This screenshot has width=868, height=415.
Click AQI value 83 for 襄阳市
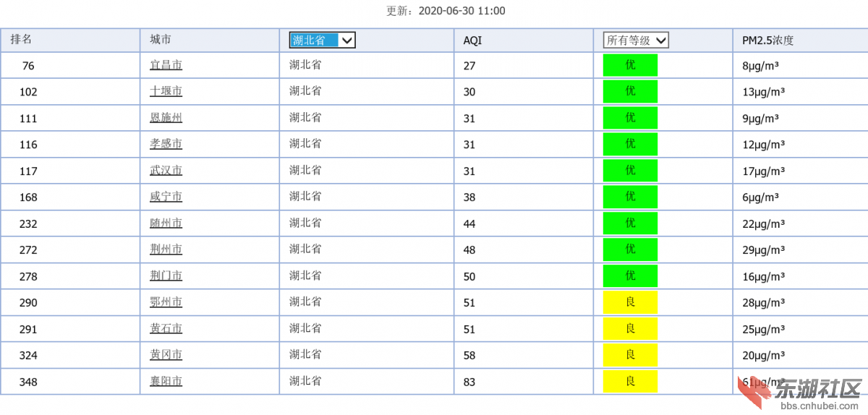469,382
